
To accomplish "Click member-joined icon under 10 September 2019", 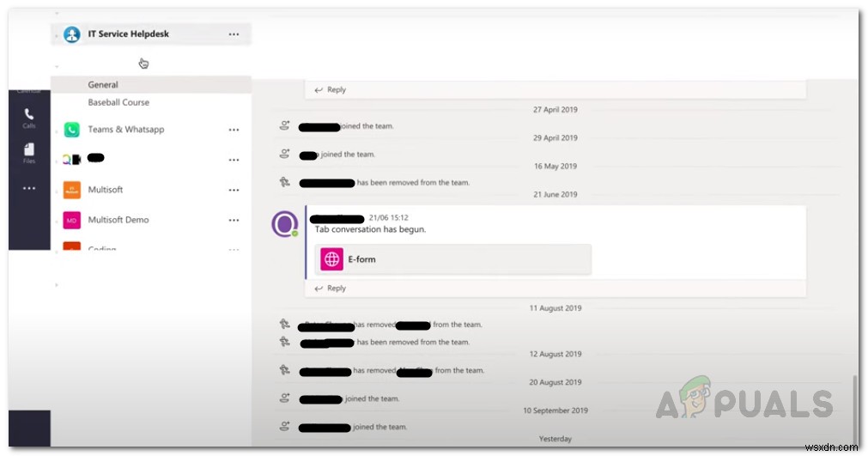I will click(x=284, y=426).
